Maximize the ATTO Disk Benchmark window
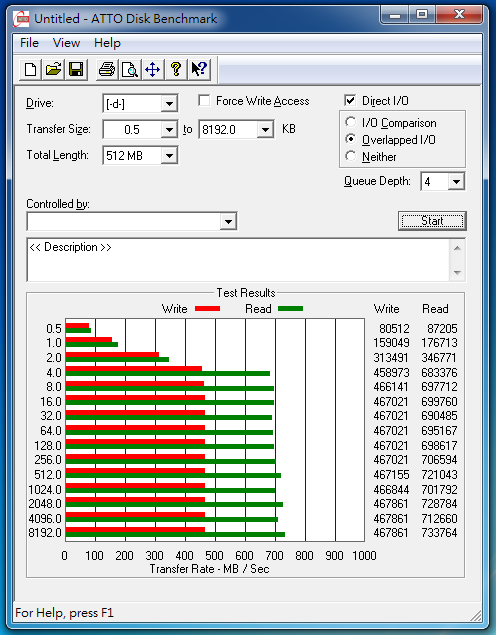Screen dimensions: 496x635 click(421, 15)
